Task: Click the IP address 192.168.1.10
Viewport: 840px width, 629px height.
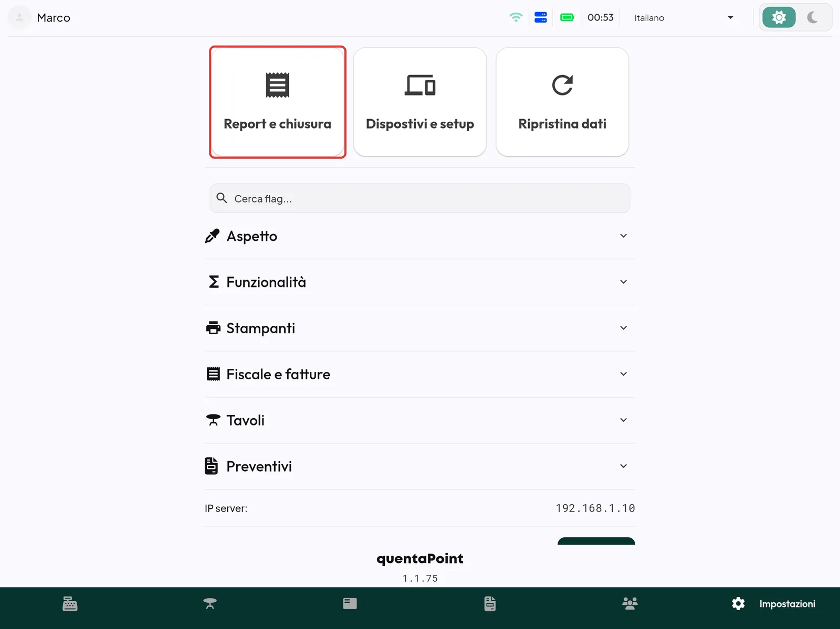Action: pyautogui.click(x=595, y=508)
